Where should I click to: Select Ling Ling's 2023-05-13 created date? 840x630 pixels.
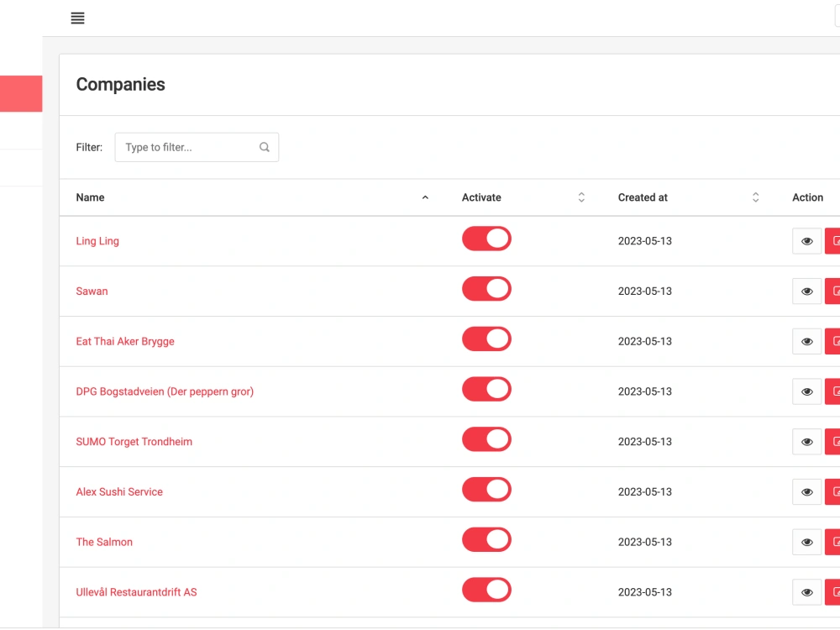pyautogui.click(x=644, y=241)
